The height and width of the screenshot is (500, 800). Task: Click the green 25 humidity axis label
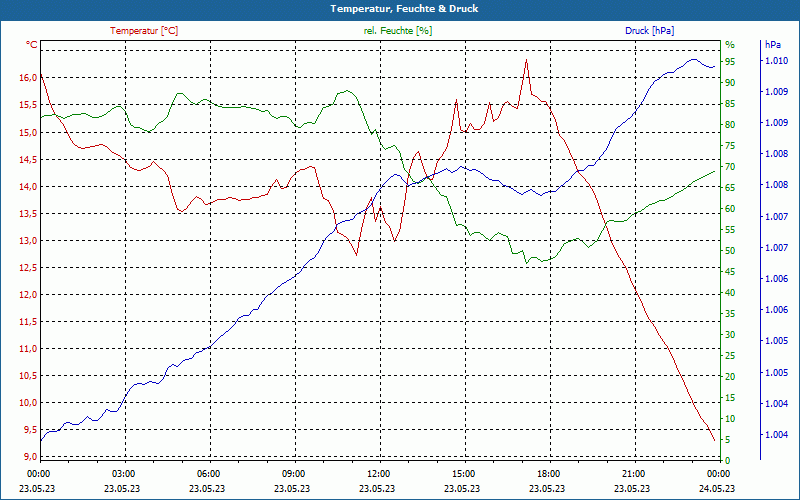point(730,356)
